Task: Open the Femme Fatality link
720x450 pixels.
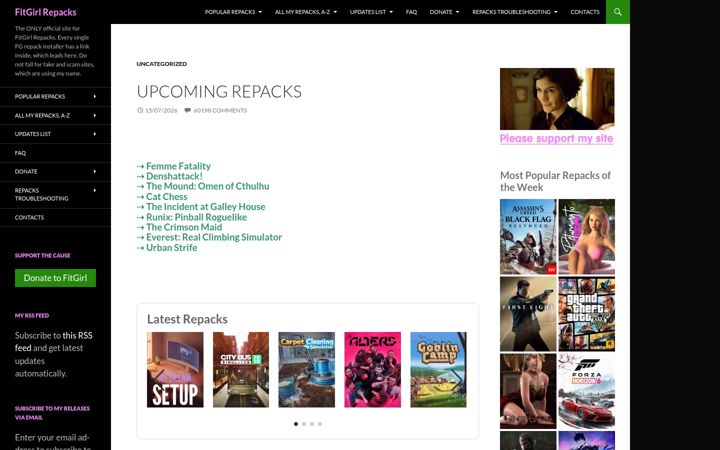Action: click(178, 166)
